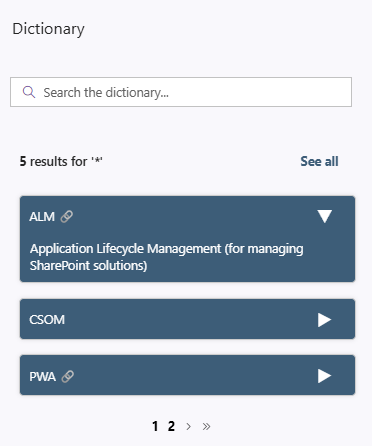Expand the PWA entry arrow
Viewport: 372px width, 446px height.
(x=324, y=376)
